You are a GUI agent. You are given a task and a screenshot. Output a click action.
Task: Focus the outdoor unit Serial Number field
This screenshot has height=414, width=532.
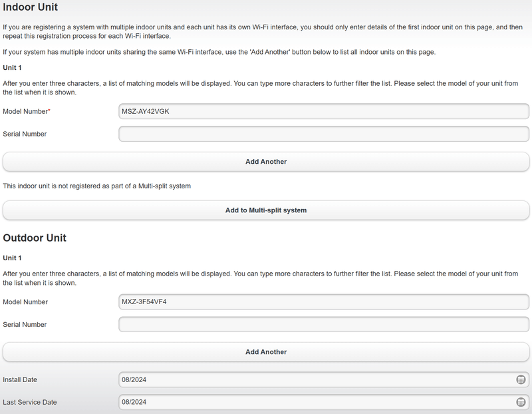[x=323, y=324]
